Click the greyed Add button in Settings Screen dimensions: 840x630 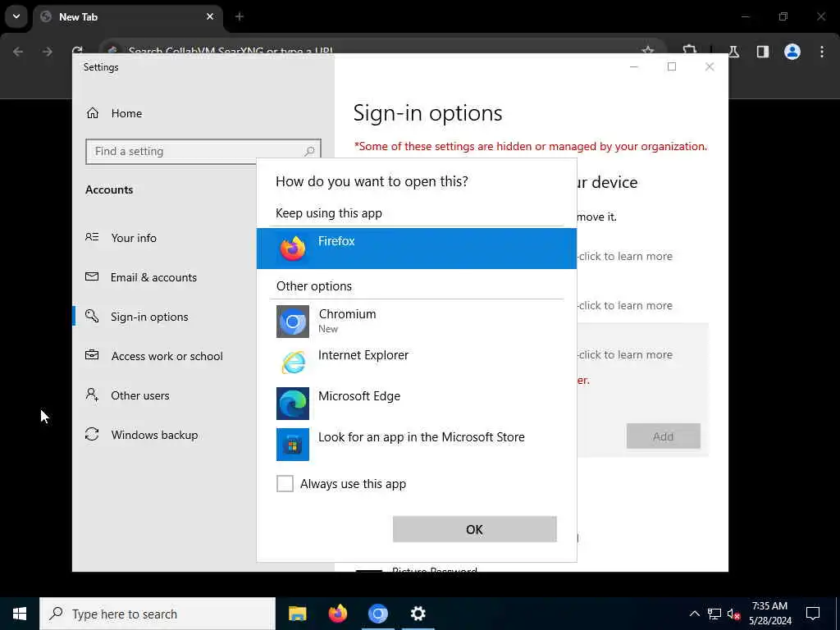tap(663, 436)
